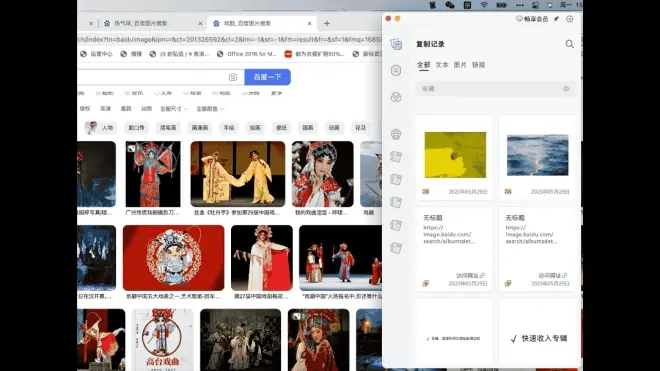660x371 pixels.
Task: Open the bookmark with red icon
Action: point(314,54)
